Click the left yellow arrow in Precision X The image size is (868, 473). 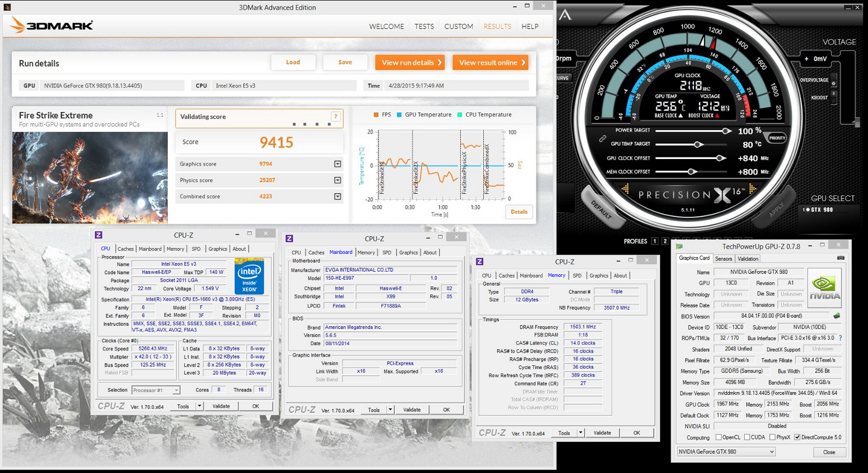tap(625, 189)
